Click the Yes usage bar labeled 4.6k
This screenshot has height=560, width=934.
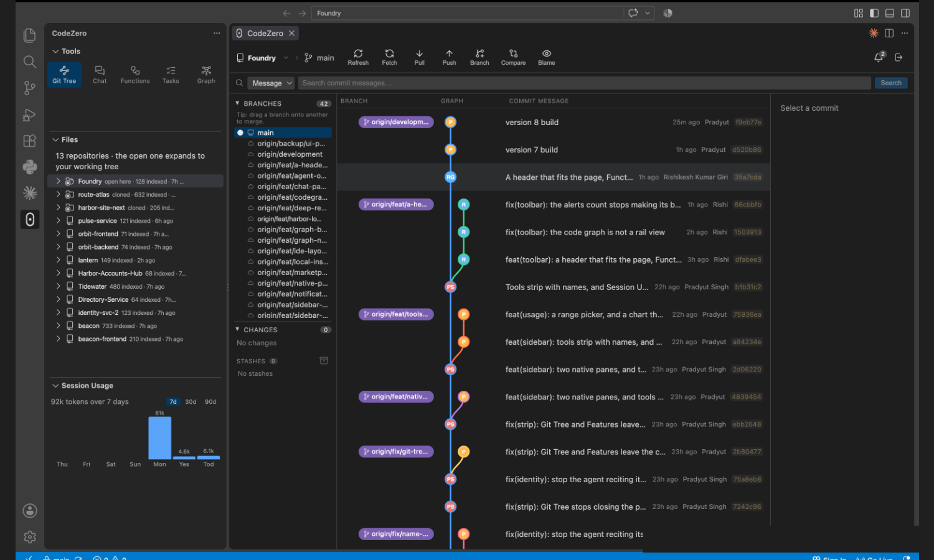(184, 457)
